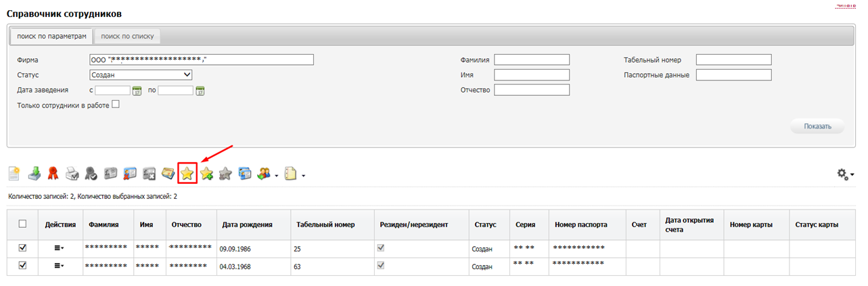The width and height of the screenshot is (868, 286).
Task: Click the gray ID card icon
Action: click(x=110, y=174)
